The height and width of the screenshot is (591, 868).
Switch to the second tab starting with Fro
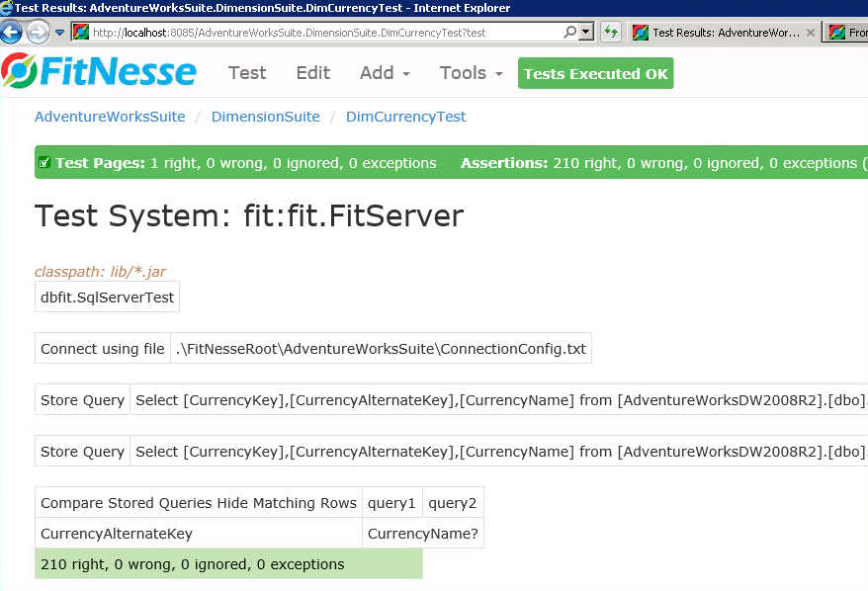pos(846,33)
